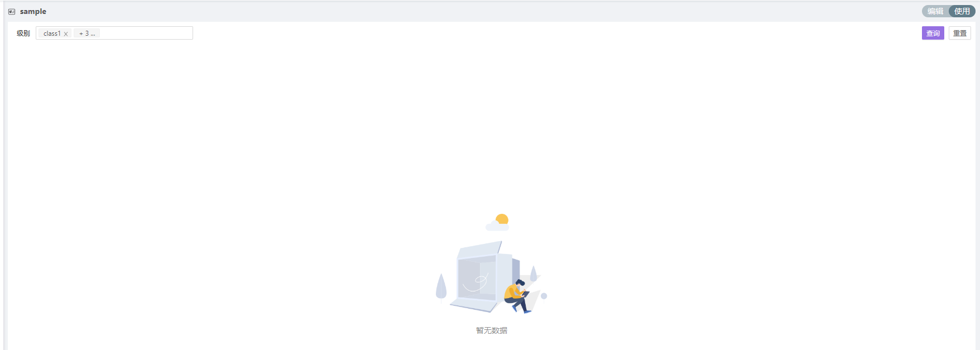Click the 重置 reset button
The height and width of the screenshot is (350, 980).
tap(960, 33)
